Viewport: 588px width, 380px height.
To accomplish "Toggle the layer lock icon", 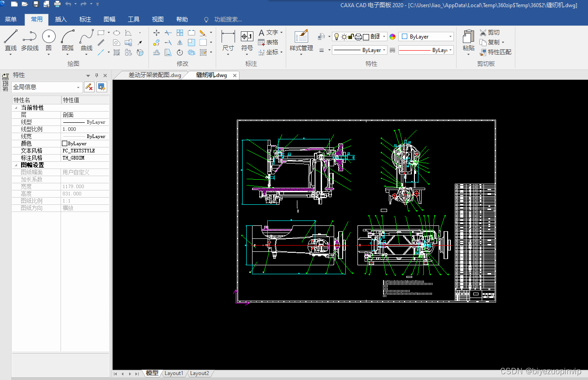I will (x=351, y=37).
